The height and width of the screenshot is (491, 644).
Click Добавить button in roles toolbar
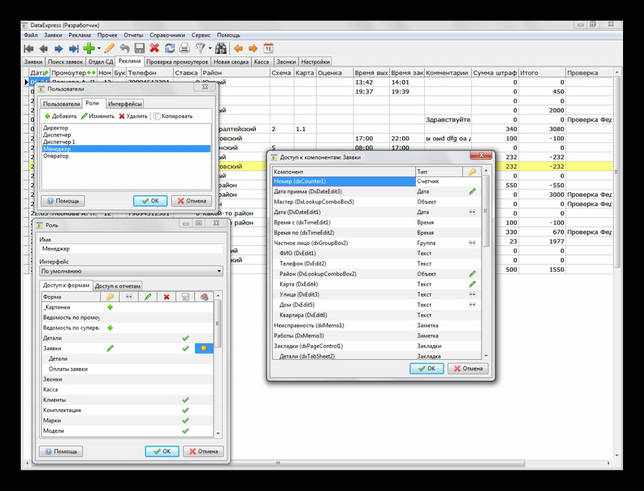click(x=61, y=116)
